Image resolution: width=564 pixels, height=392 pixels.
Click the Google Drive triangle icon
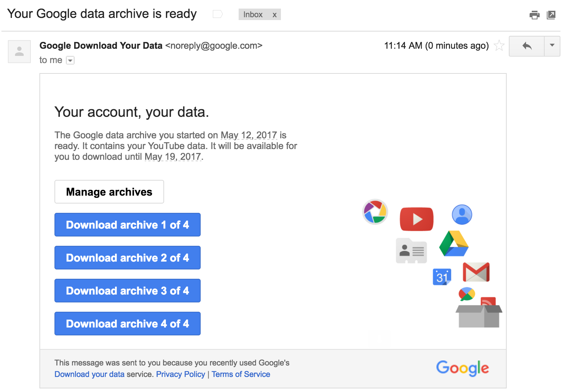(454, 244)
